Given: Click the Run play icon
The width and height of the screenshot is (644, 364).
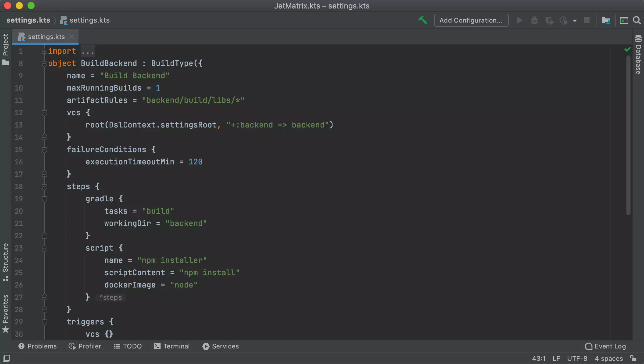Looking at the screenshot, I should (519, 20).
